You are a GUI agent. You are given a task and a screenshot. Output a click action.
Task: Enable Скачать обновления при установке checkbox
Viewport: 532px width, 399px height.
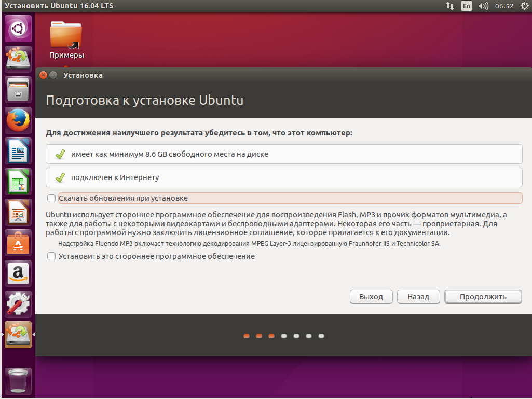click(51, 198)
